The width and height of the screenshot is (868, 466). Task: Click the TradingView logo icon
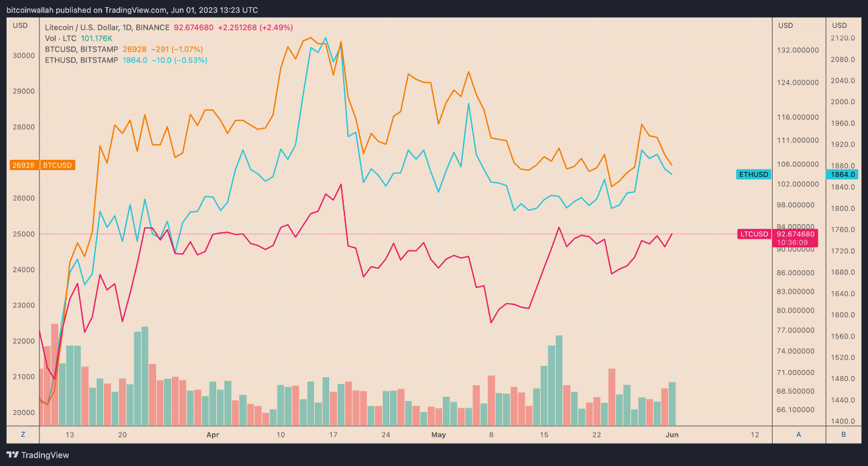13,455
